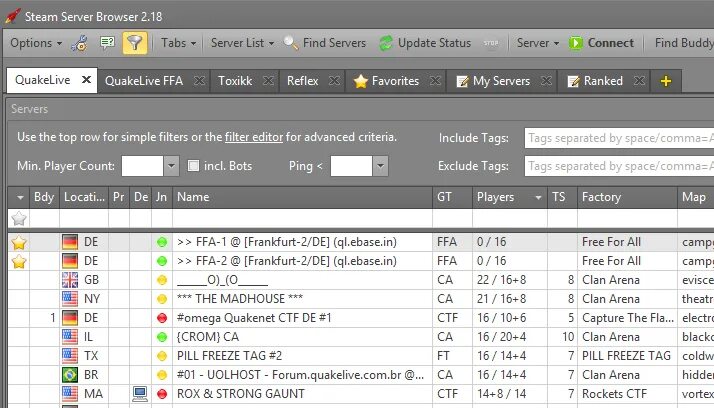Click the favorite star for FFA-1 server
This screenshot has width=714, height=408.
coord(19,243)
